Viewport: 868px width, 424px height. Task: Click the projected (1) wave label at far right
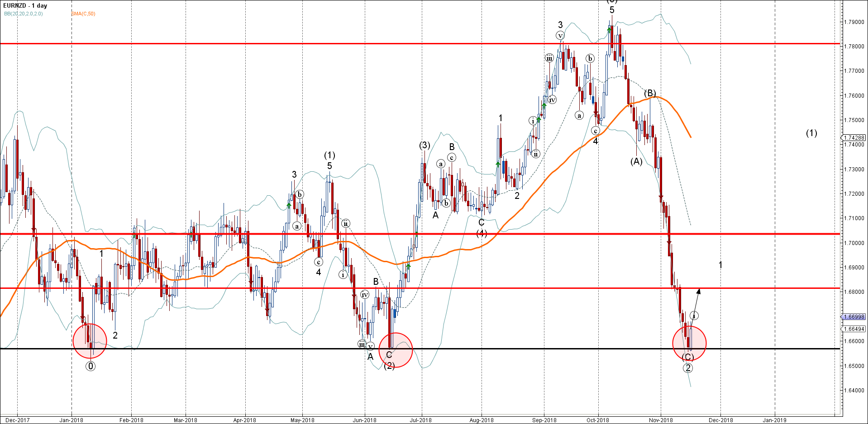(811, 133)
